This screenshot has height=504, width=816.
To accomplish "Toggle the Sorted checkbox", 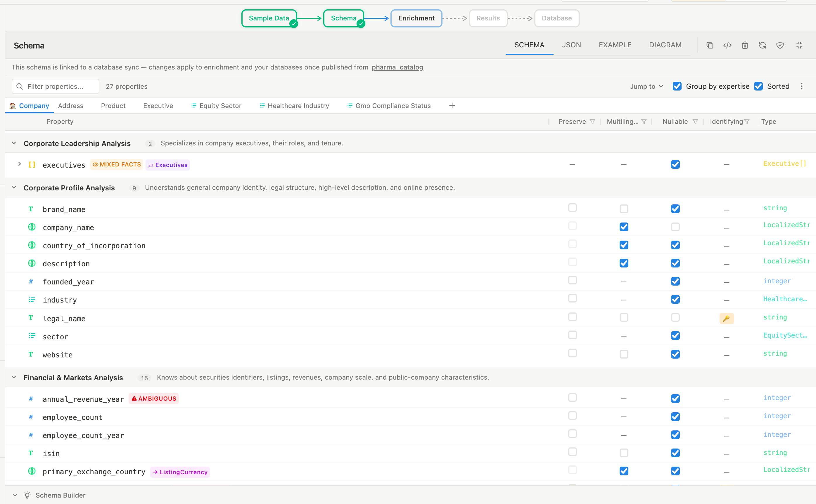I will tap(758, 86).
